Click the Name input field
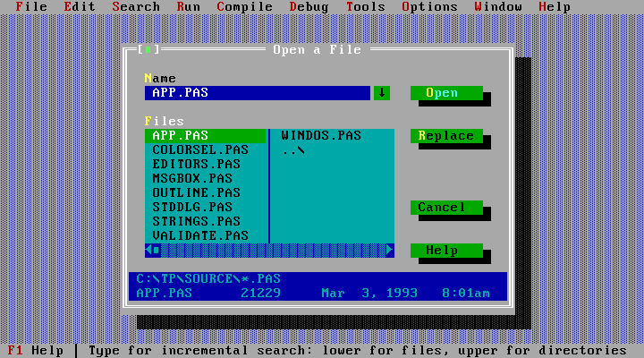Viewport: 644px width, 358px height. click(257, 93)
